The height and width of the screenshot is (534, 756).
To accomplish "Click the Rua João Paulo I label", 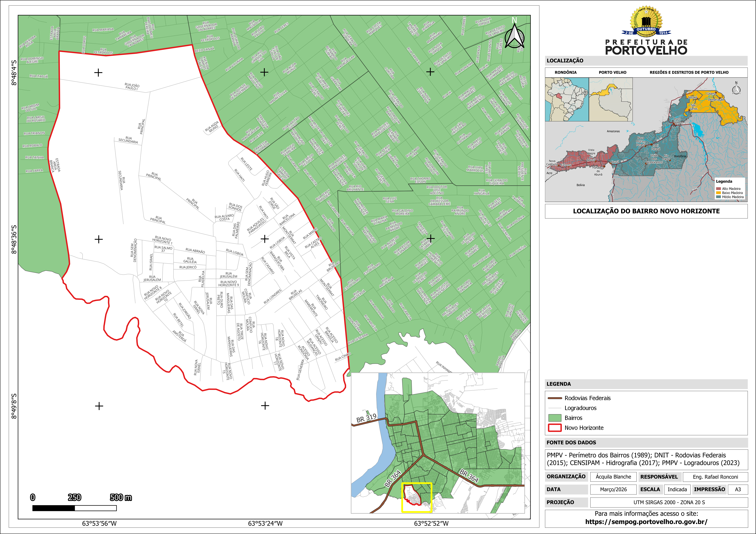I will (132, 87).
